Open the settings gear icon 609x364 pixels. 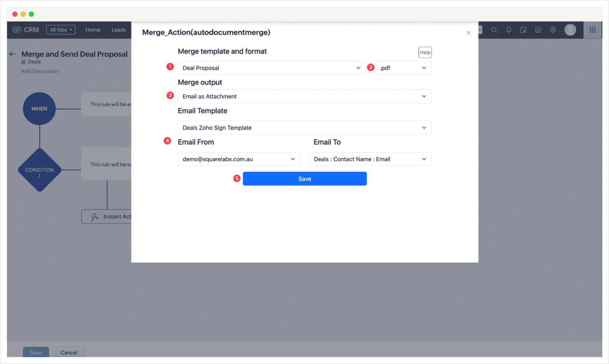553,30
